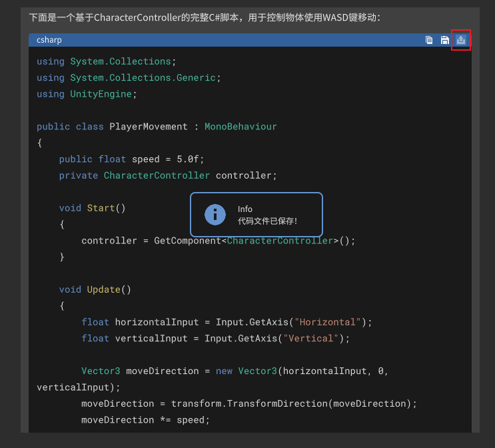495x448 pixels.
Task: Click the 'using System.Collections;' line
Action: [107, 61]
